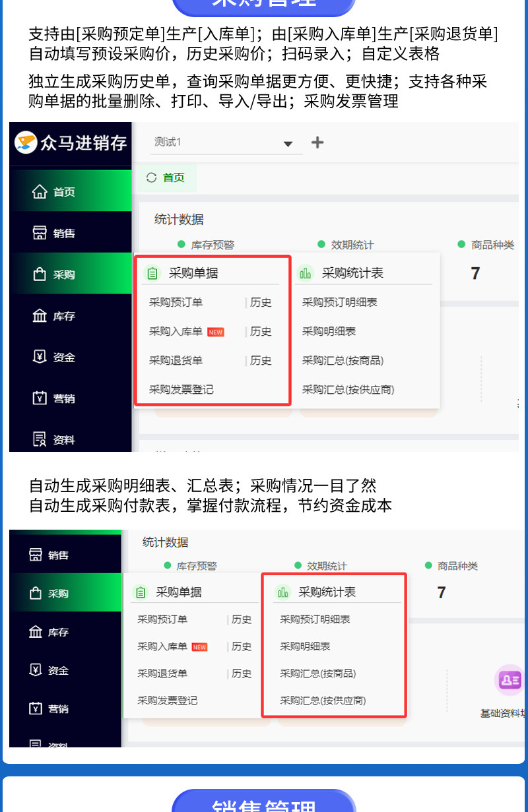
Task: Open 采购发票登记 in the red-outlined upper panel
Action: 181,390
